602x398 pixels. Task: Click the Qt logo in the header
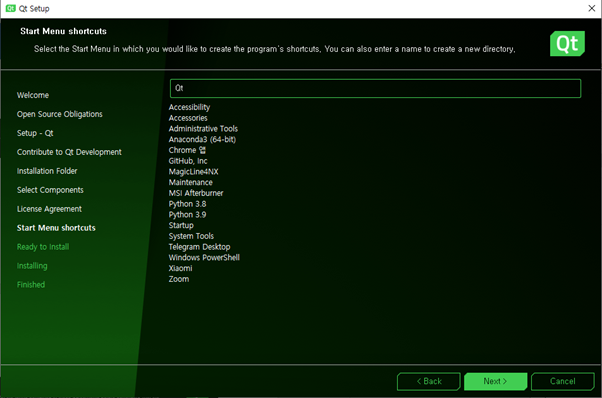(x=567, y=43)
